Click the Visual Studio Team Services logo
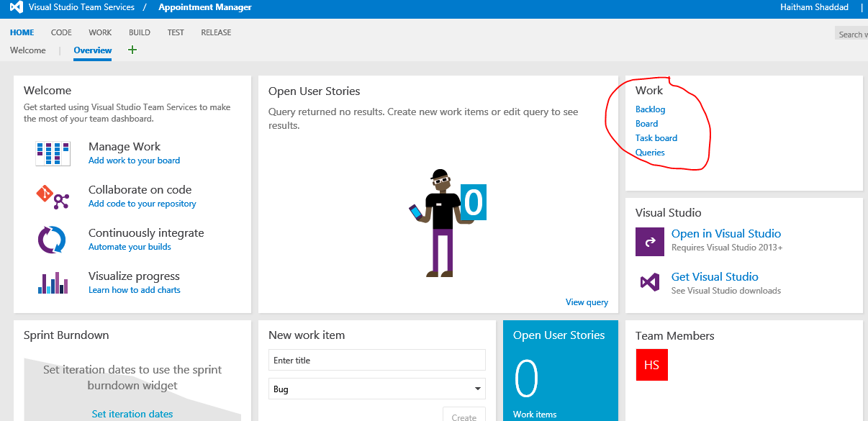The image size is (868, 421). pyautogui.click(x=14, y=8)
